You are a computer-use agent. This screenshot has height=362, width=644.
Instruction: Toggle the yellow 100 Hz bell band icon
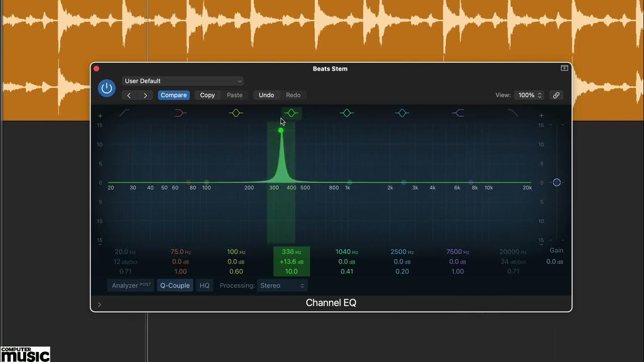pyautogui.click(x=235, y=113)
